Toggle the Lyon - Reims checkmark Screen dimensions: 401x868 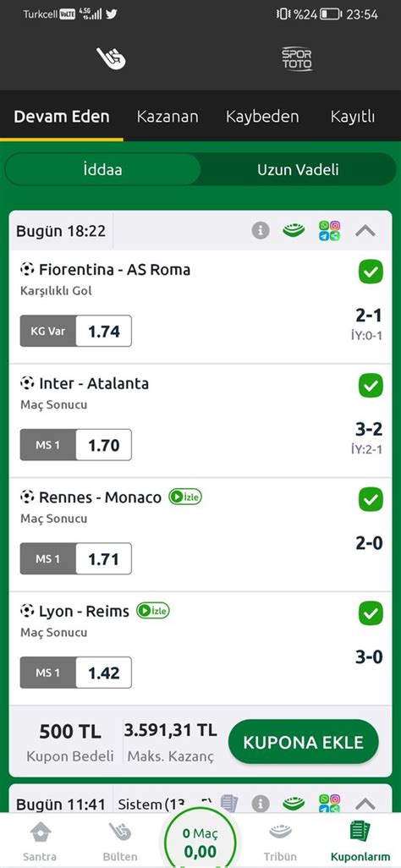(371, 614)
